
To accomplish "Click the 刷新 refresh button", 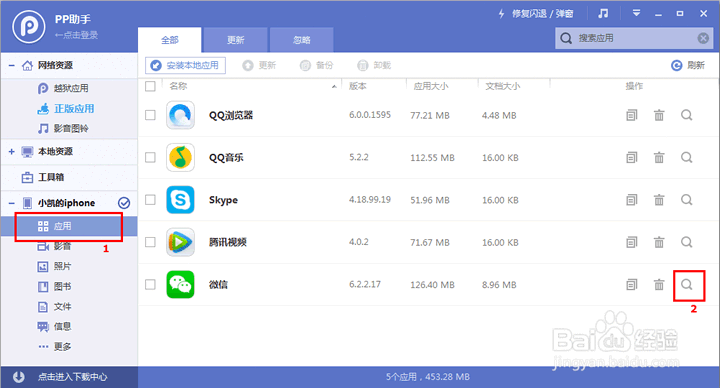I will [x=688, y=65].
